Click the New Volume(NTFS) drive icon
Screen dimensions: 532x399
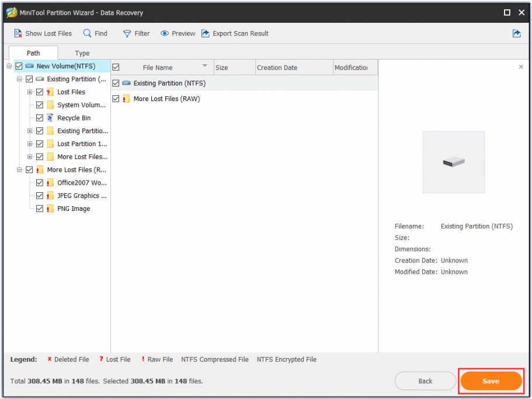point(30,66)
